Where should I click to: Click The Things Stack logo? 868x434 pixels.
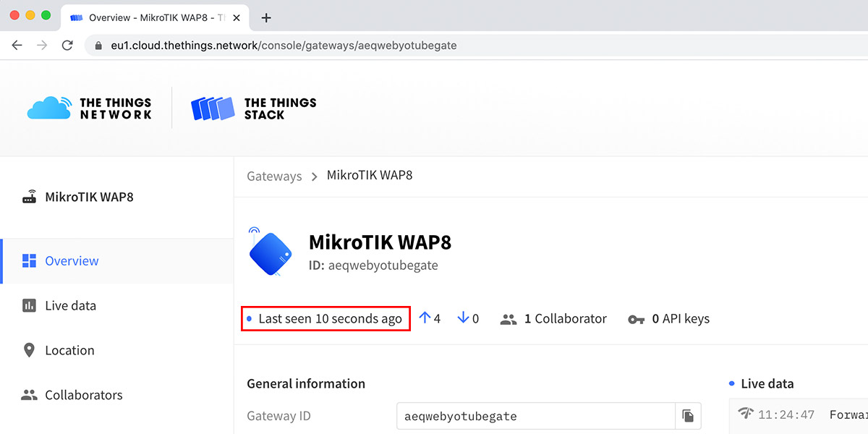pos(254,109)
